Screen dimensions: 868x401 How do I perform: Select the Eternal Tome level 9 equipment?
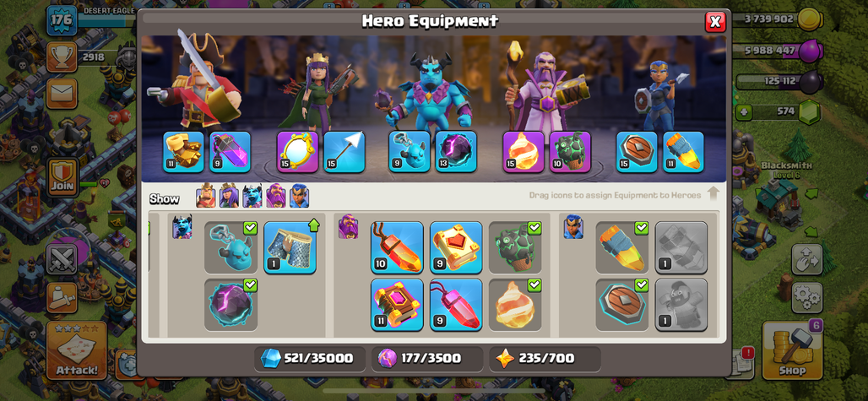pos(456,247)
